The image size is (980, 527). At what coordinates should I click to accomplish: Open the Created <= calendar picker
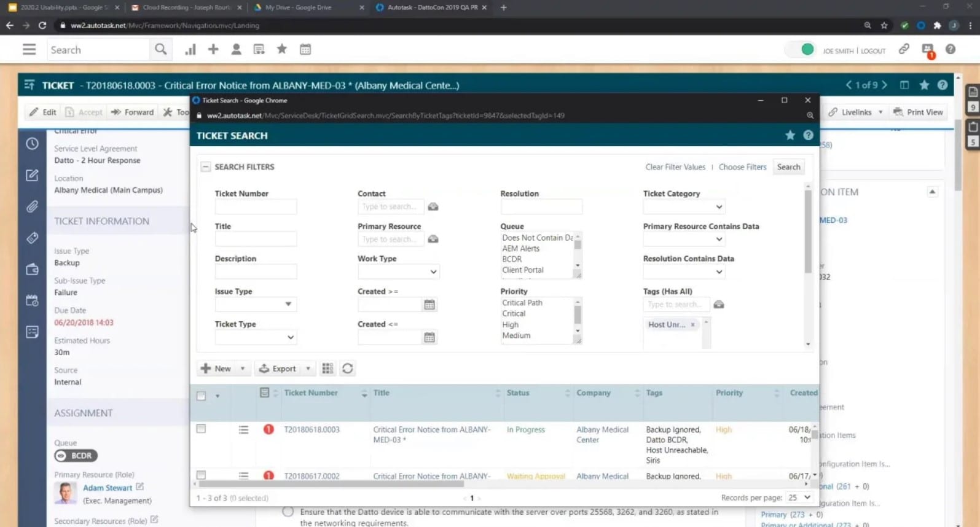click(x=429, y=337)
